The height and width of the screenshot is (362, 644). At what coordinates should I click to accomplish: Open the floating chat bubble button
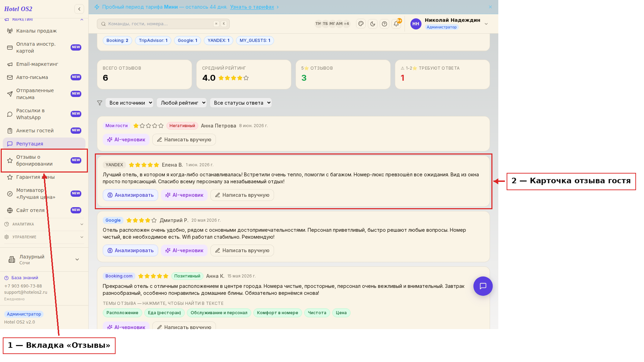[x=483, y=286]
